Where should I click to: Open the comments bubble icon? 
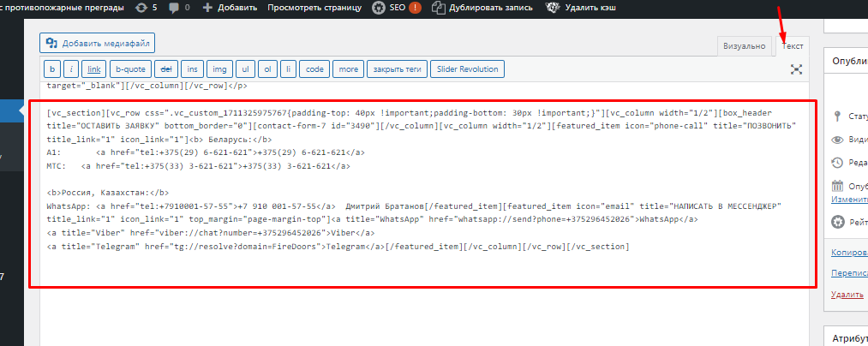(176, 8)
